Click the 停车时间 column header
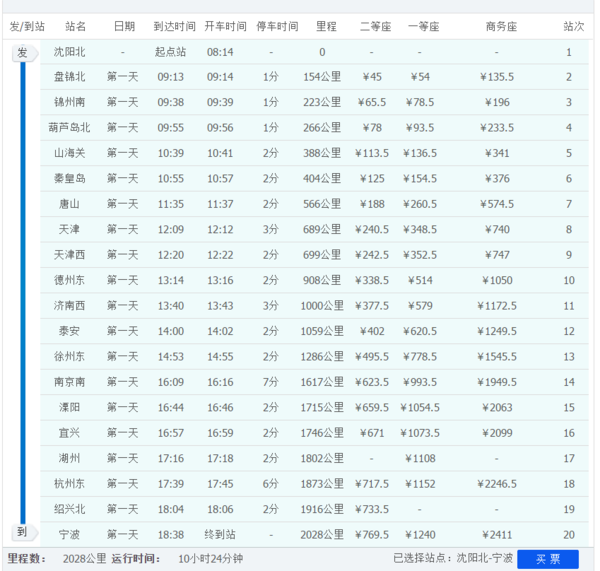Image resolution: width=600 pixels, height=571 pixels. (277, 26)
